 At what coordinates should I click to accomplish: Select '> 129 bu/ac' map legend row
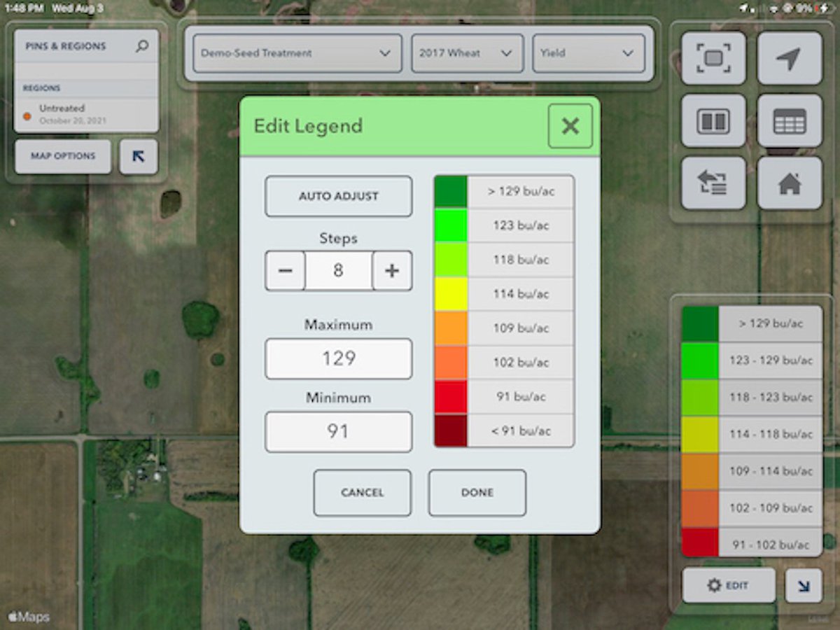pyautogui.click(x=752, y=324)
